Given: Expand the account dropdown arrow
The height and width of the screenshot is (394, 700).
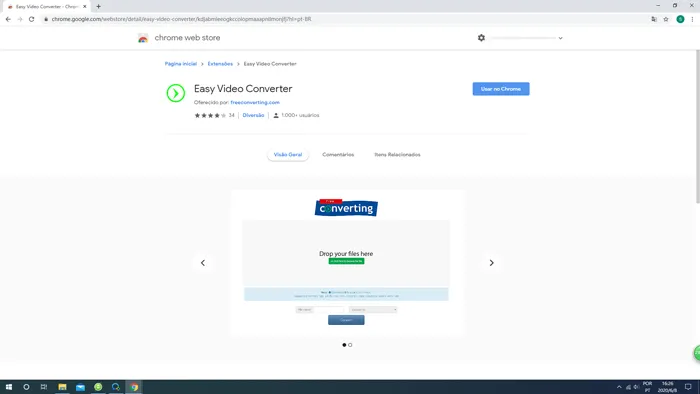Looking at the screenshot, I should point(560,38).
